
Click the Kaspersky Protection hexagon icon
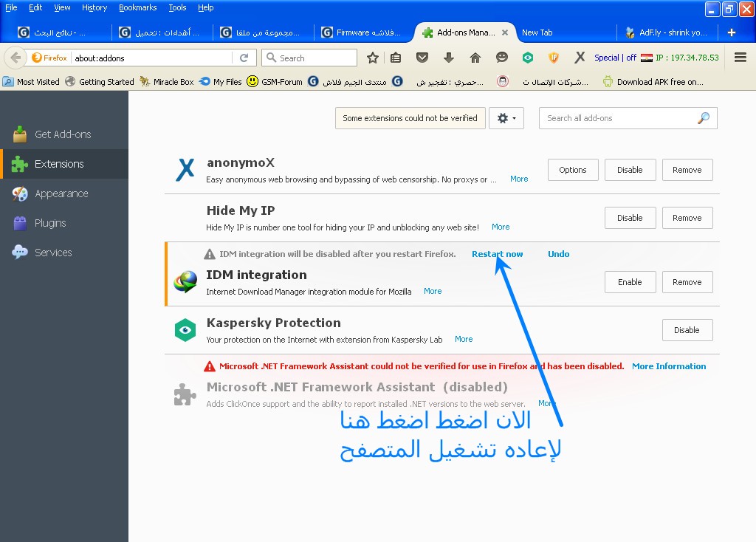pos(185,330)
